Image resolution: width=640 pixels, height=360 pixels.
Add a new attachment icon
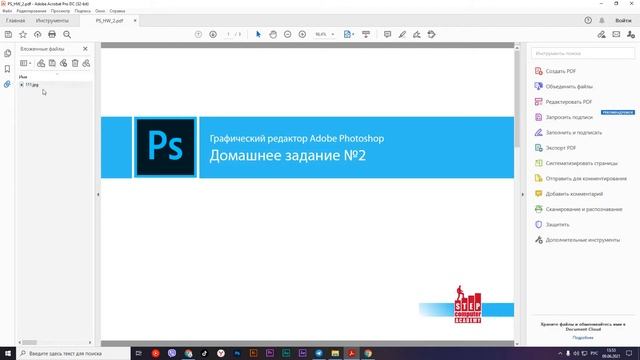pos(63,63)
